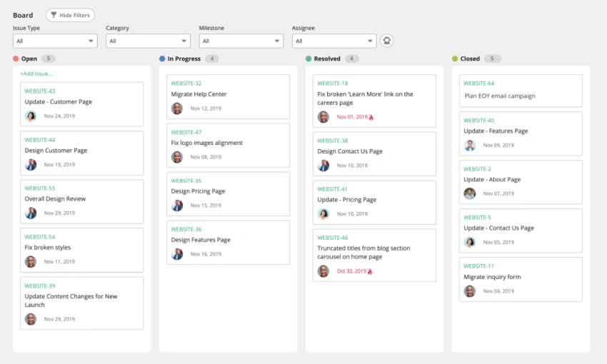The height and width of the screenshot is (364, 607).
Task: Open issue key WEBSITE-2
Action: pos(477,169)
